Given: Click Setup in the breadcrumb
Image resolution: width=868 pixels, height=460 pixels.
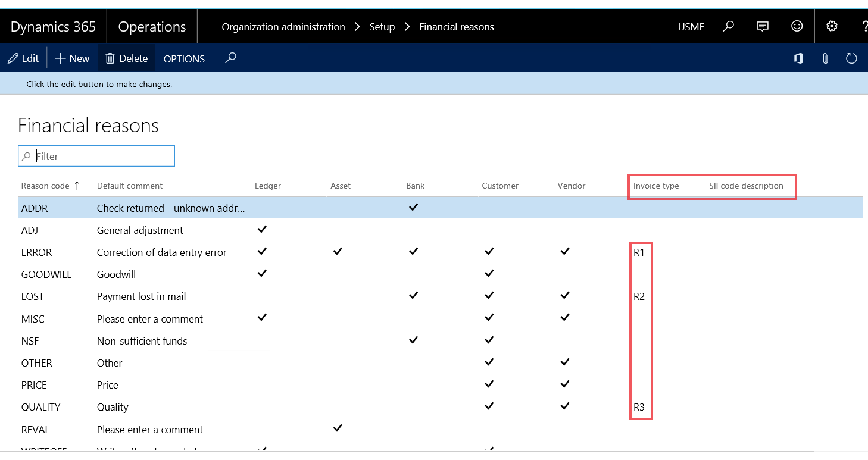Looking at the screenshot, I should [x=382, y=27].
